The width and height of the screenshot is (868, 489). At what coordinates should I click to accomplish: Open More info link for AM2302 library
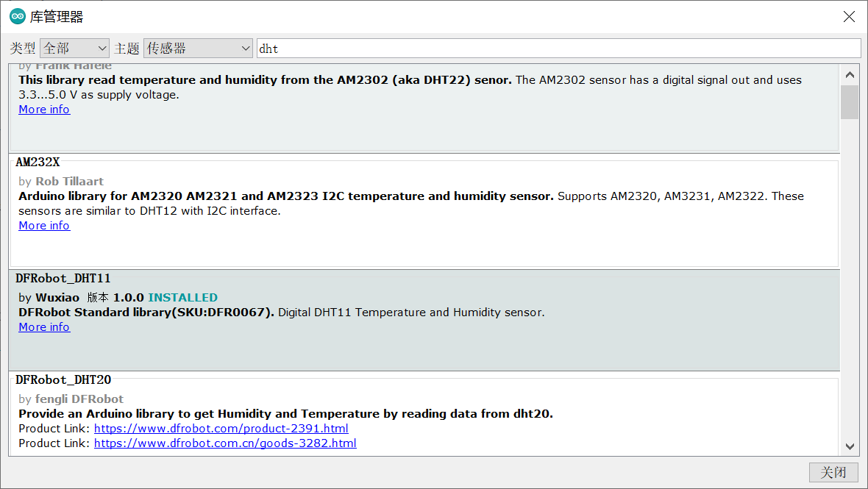44,110
